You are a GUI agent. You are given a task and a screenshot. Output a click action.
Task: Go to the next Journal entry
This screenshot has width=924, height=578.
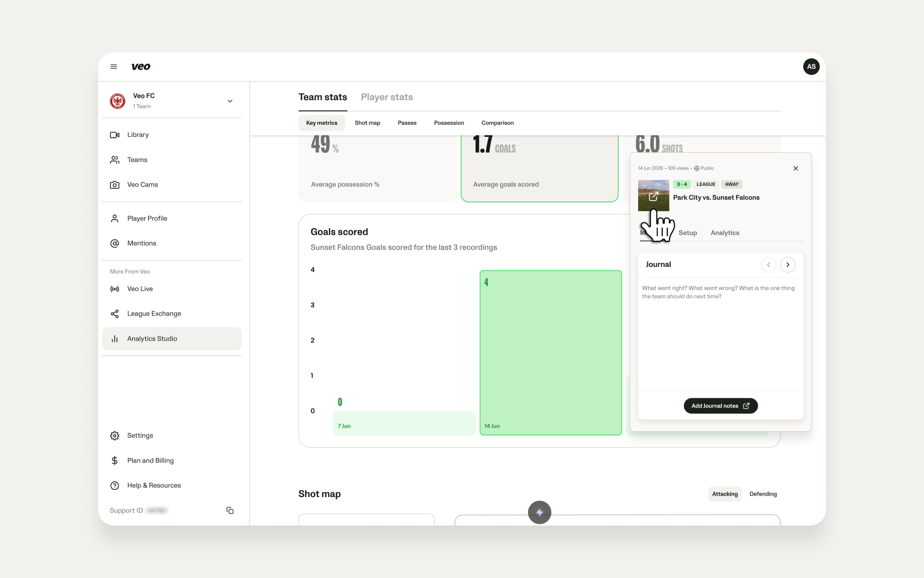coord(788,265)
